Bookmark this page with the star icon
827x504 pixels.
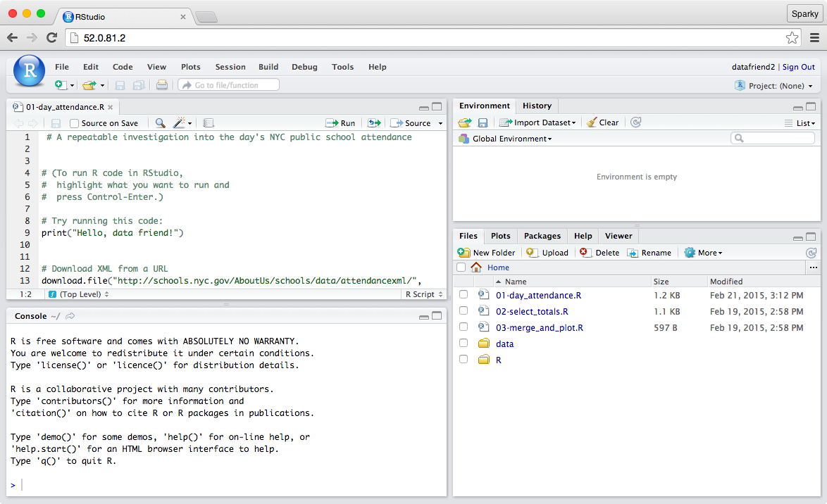pos(792,37)
